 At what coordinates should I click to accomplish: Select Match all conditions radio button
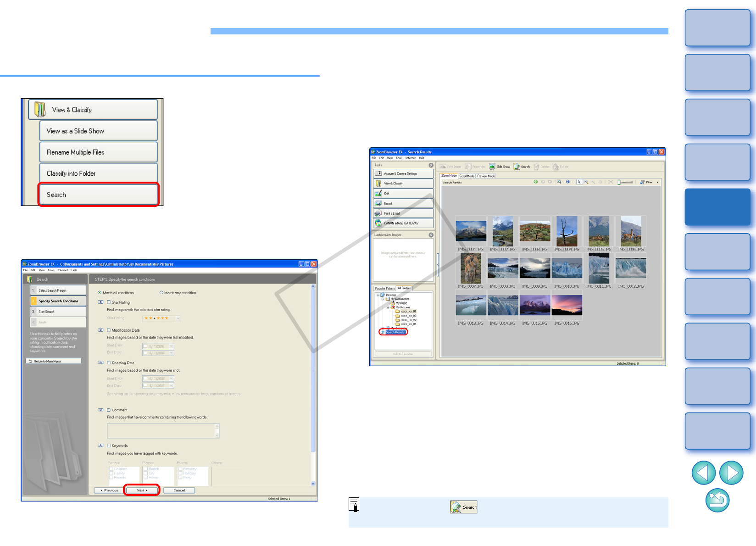(x=100, y=293)
